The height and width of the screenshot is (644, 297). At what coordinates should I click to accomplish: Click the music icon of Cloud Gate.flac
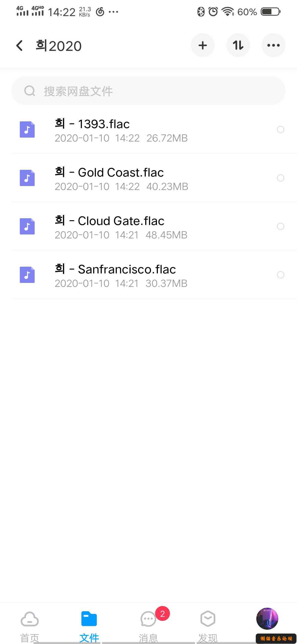pos(27,226)
